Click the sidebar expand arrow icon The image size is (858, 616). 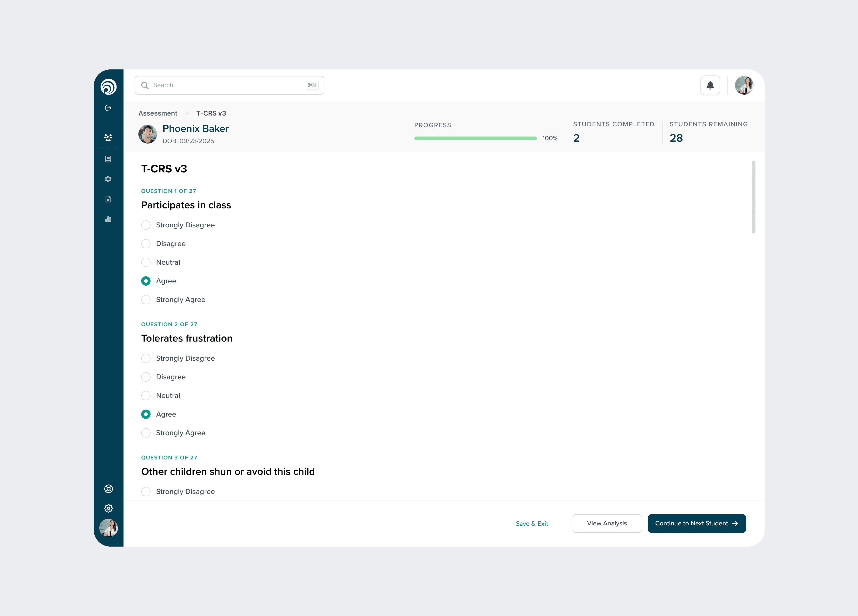(108, 108)
